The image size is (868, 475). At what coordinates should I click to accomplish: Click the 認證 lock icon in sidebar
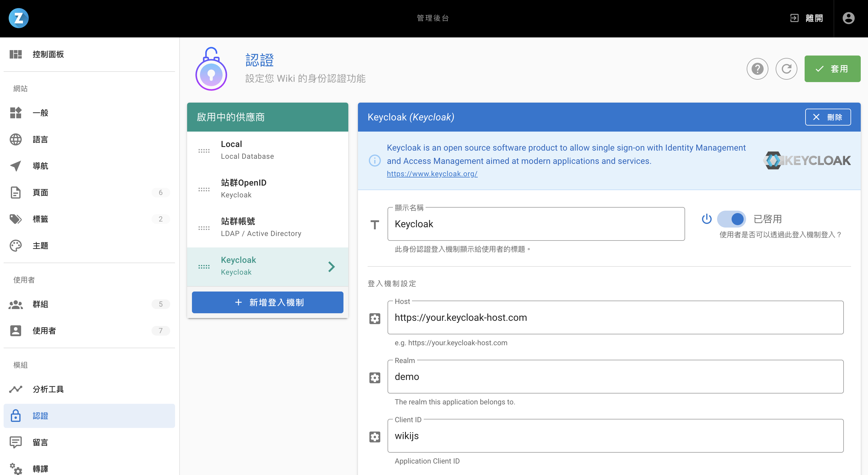coord(15,416)
